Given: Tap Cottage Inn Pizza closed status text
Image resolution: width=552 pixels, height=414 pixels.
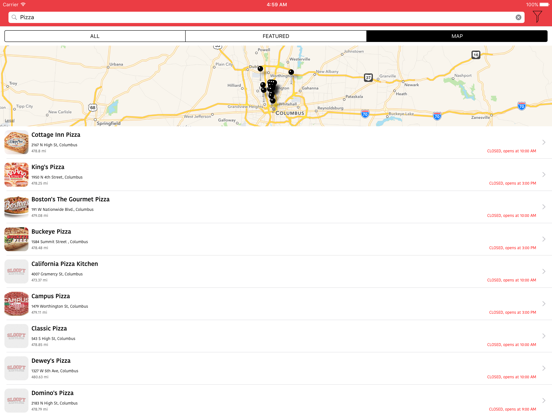Looking at the screenshot, I should (512, 151).
